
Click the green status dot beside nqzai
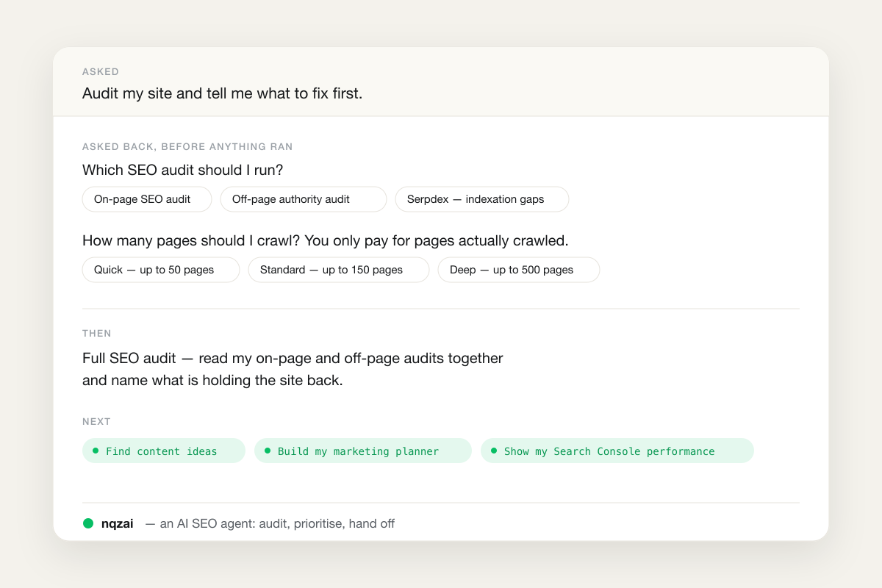coord(88,523)
